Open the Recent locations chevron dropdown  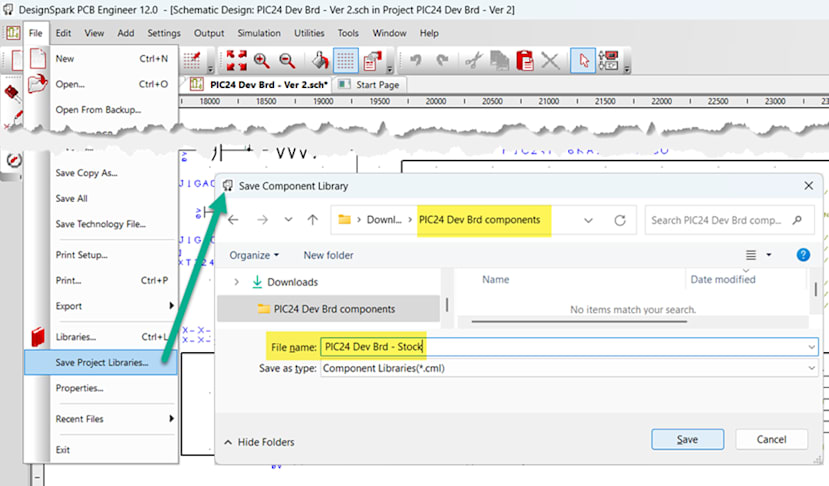click(x=288, y=219)
